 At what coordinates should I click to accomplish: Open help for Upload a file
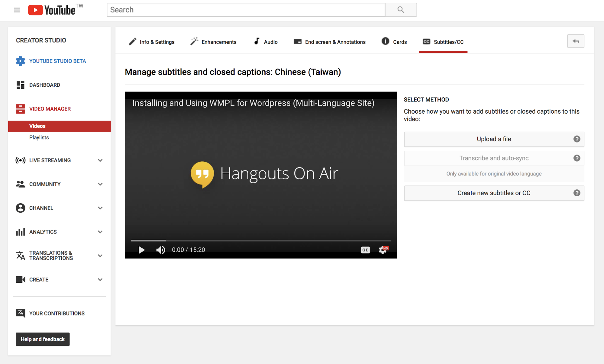577,139
